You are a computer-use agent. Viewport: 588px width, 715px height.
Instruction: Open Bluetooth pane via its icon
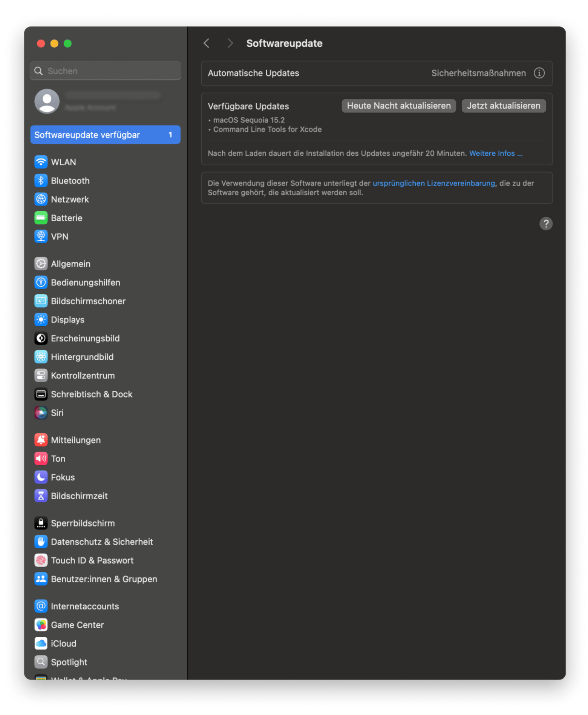tap(41, 180)
